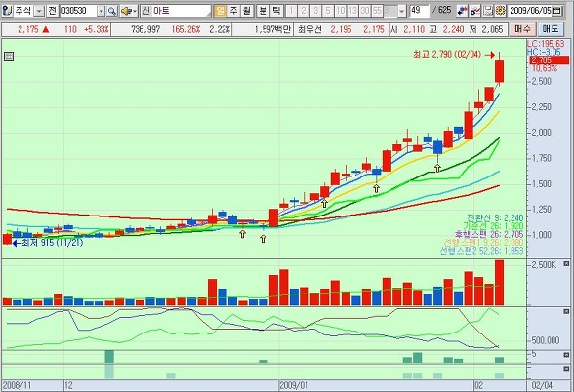Expand the stock code dropdown arrow
Viewport: 574px width, 392px height.
(x=102, y=12)
